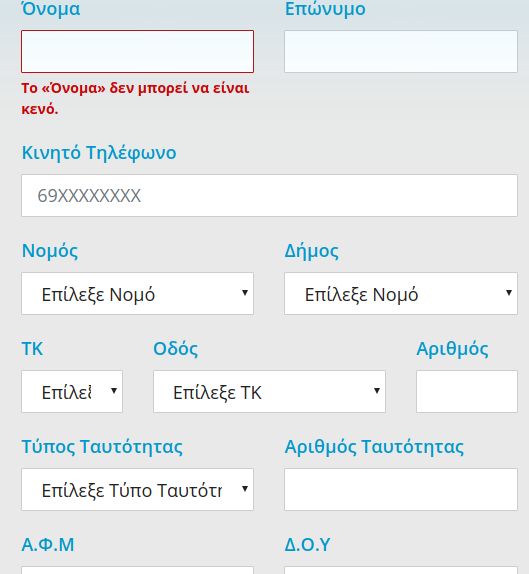Expand the ΤΚ postal code dropdown
Viewport: 529px width, 574px height.
point(72,391)
